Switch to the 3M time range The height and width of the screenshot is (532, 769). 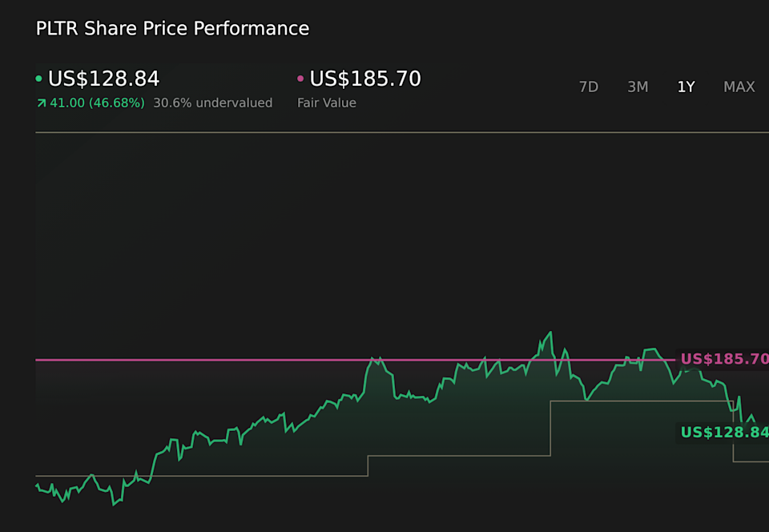638,87
